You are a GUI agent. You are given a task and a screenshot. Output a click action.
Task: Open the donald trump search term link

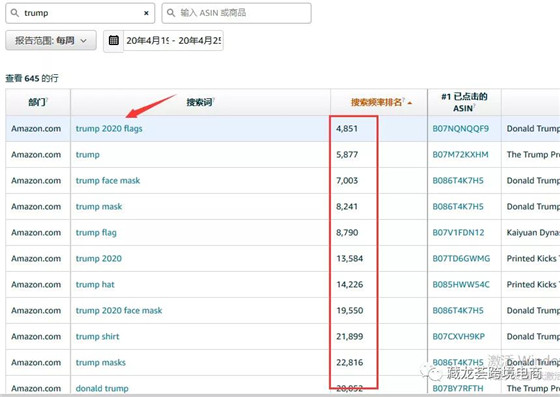pyautogui.click(x=102, y=388)
